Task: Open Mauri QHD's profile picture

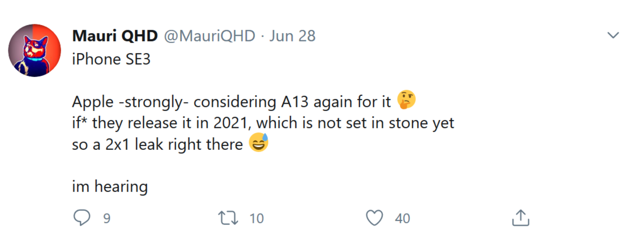Action: click(35, 50)
